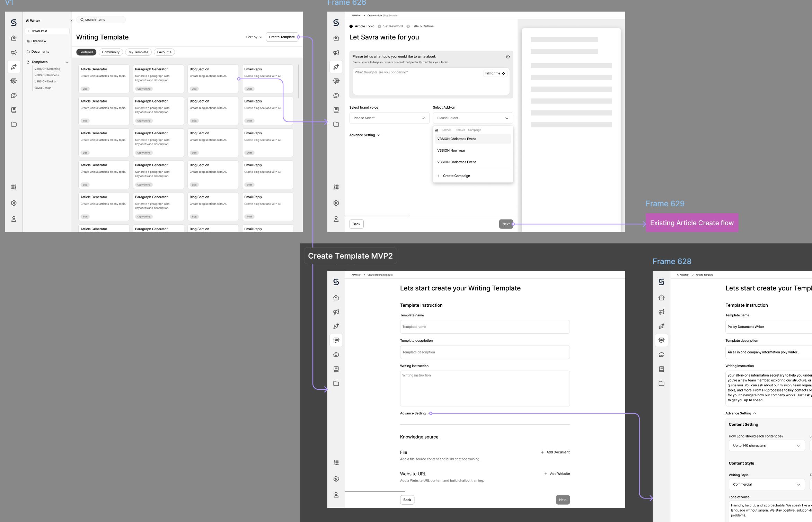812x522 pixels.
Task: Click Create Post in AI Writer panel
Action: pos(47,31)
